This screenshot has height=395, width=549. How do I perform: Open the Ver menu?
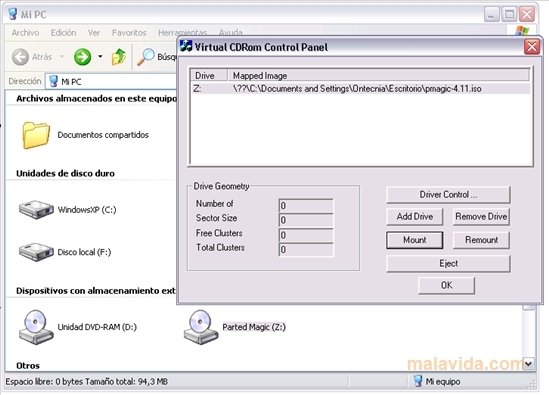94,33
